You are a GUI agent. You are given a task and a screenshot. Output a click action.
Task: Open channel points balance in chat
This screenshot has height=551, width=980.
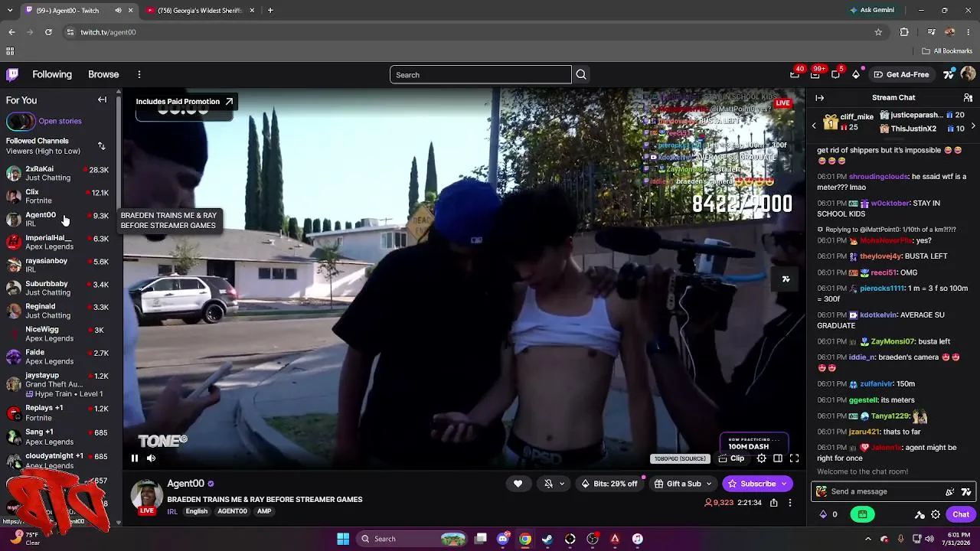(x=829, y=514)
